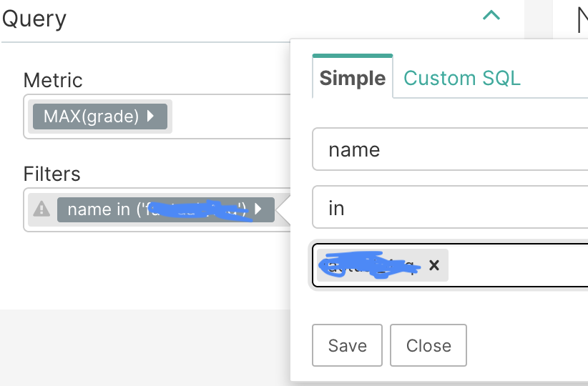Click Save in filter popover
Image resolution: width=588 pixels, height=386 pixels.
coord(347,345)
